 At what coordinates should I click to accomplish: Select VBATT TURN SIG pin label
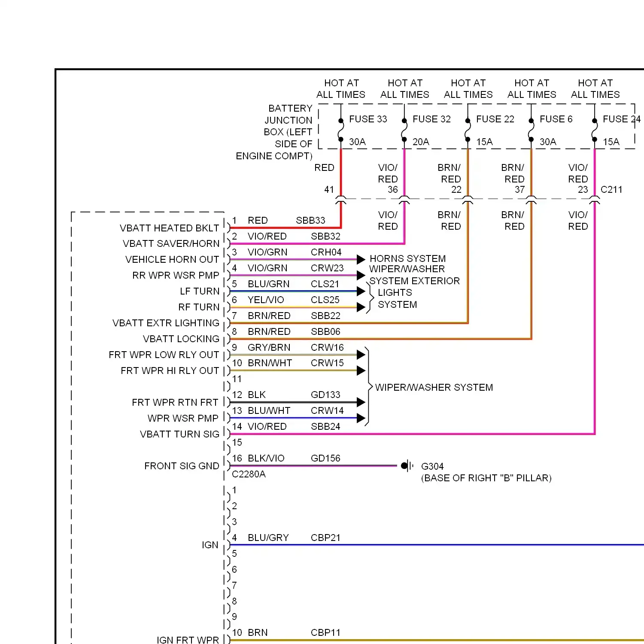tap(179, 434)
